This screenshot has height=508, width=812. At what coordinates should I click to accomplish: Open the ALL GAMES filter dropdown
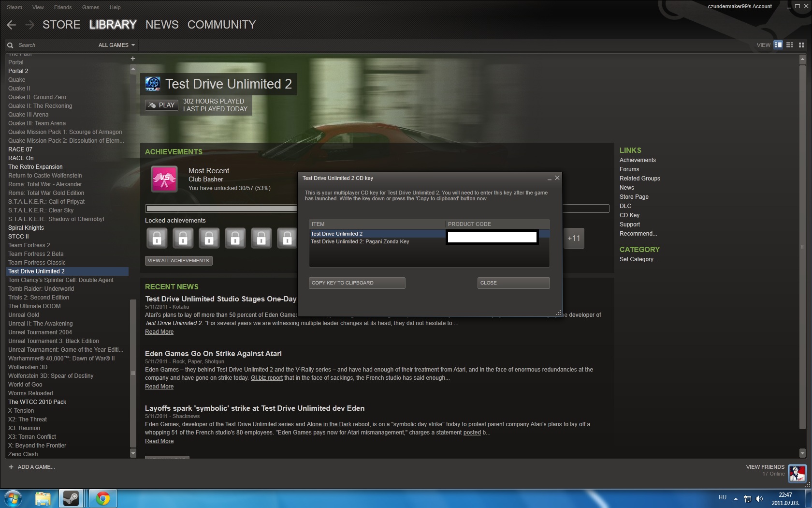click(116, 45)
